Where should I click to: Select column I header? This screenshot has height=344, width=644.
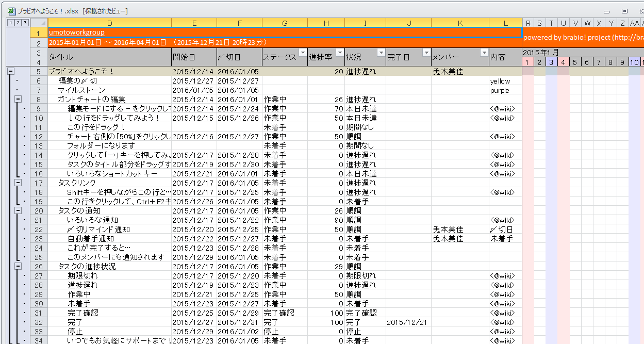(x=366, y=23)
